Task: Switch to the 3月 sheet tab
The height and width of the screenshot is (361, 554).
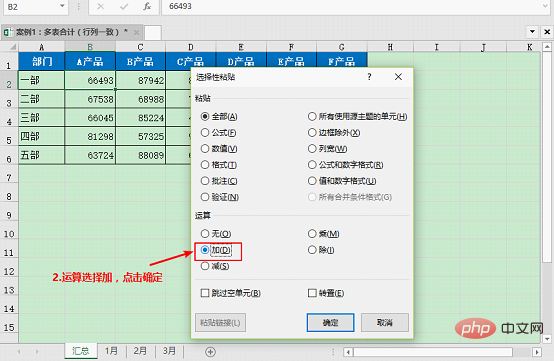Action: click(x=169, y=351)
